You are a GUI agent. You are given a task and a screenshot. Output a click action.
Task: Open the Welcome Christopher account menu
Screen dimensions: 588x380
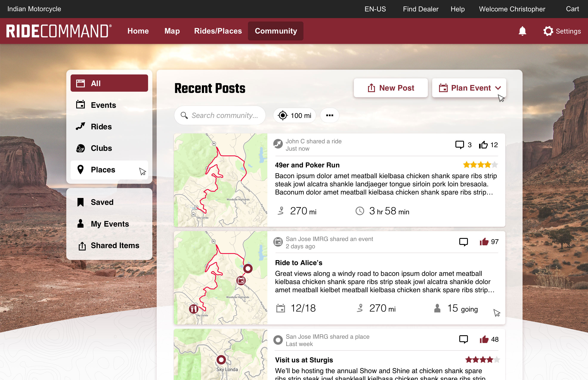coord(512,9)
